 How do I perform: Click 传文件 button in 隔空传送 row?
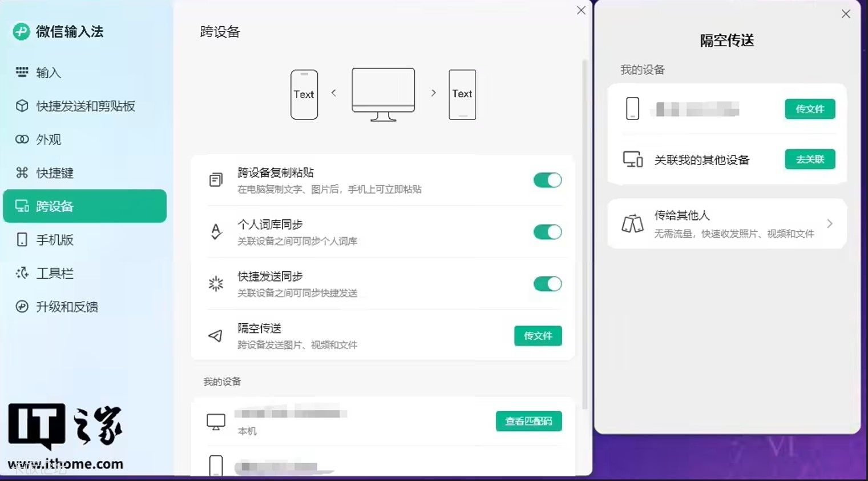[538, 336]
